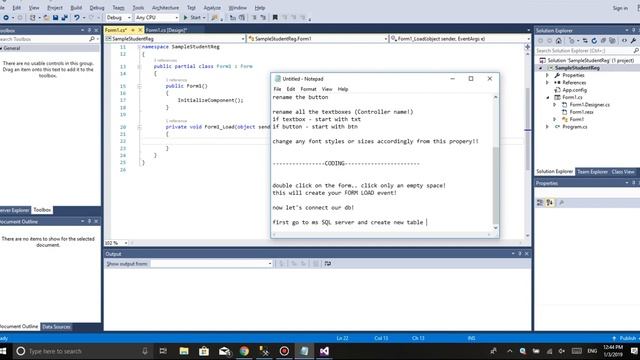Click Sign in link at top right
Image resolution: width=640 pixels, height=360 pixels.
coord(620,8)
